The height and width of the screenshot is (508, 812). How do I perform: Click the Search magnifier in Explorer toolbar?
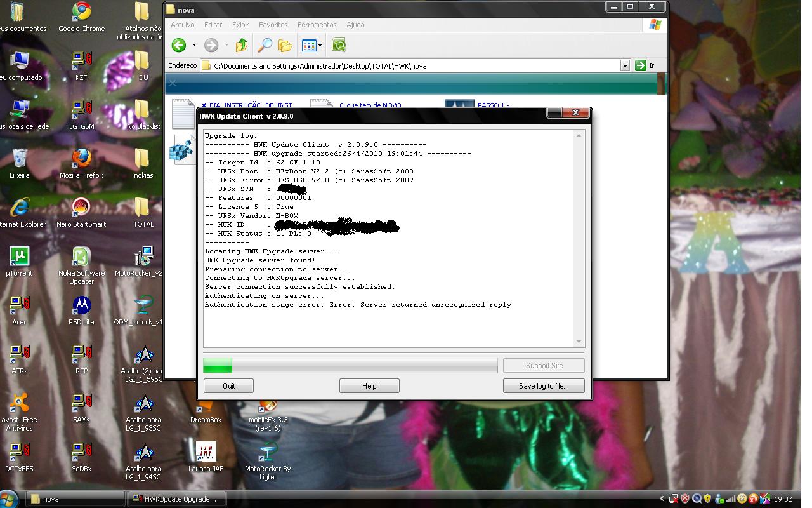264,45
